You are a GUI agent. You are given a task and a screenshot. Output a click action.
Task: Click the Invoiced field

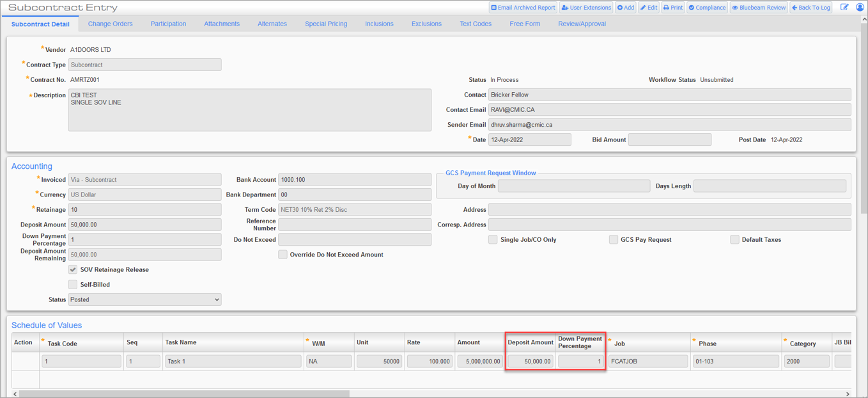(x=145, y=180)
